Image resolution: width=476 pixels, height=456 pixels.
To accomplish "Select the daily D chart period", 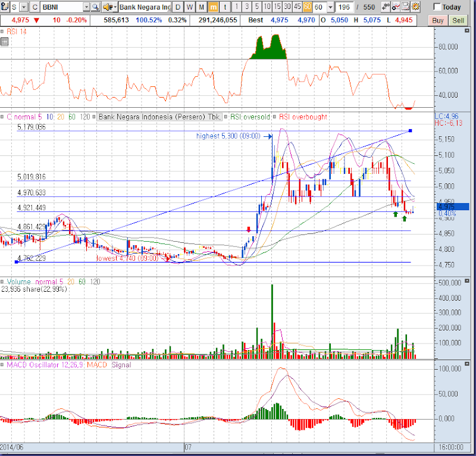I will 178,7.
